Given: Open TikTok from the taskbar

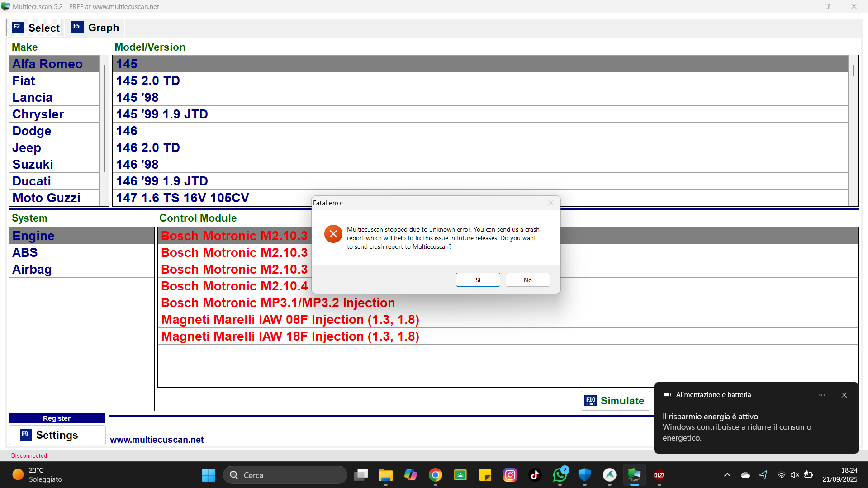Looking at the screenshot, I should 535,475.
